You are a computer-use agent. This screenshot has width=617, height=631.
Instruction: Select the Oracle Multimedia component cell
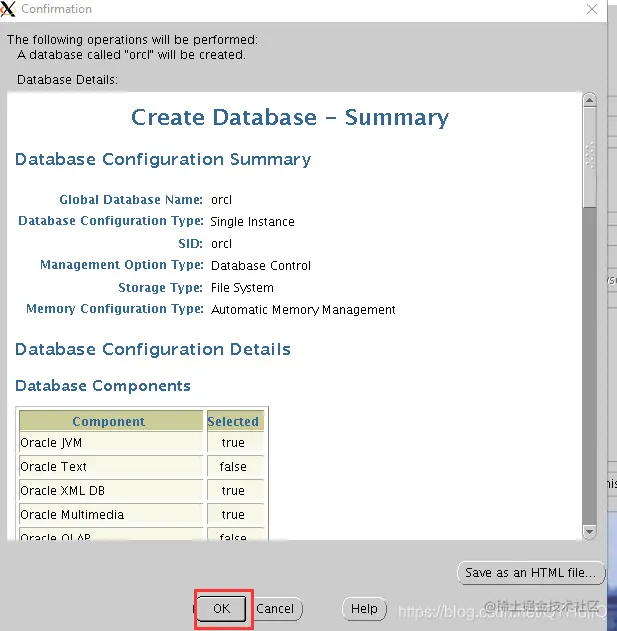pos(111,515)
